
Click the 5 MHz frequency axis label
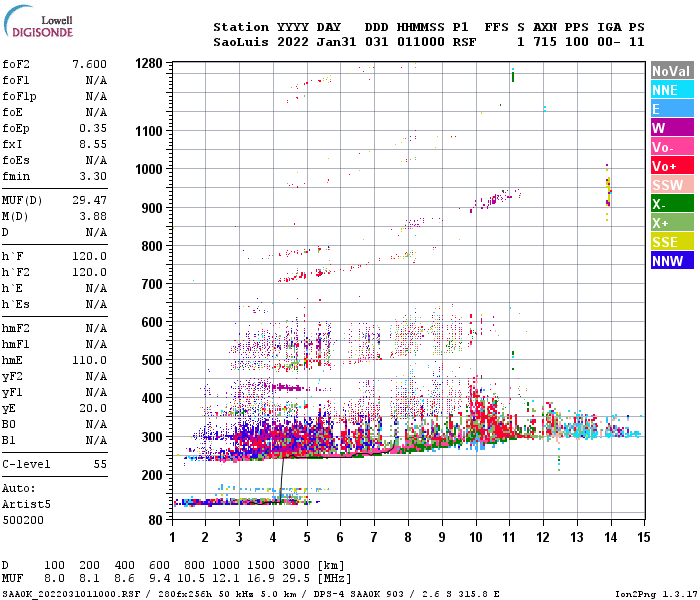coord(307,537)
